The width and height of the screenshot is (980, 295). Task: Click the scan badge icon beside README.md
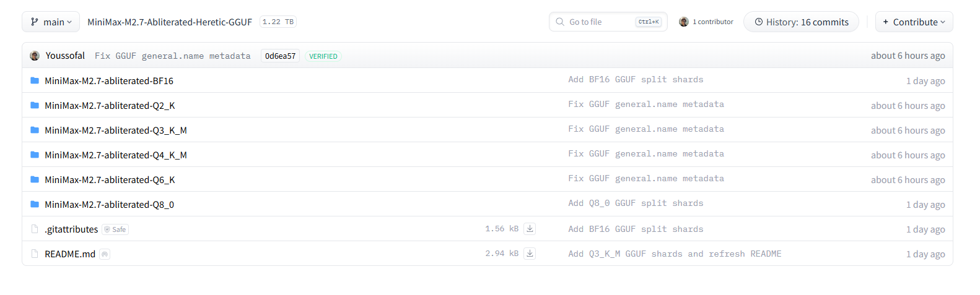point(105,254)
